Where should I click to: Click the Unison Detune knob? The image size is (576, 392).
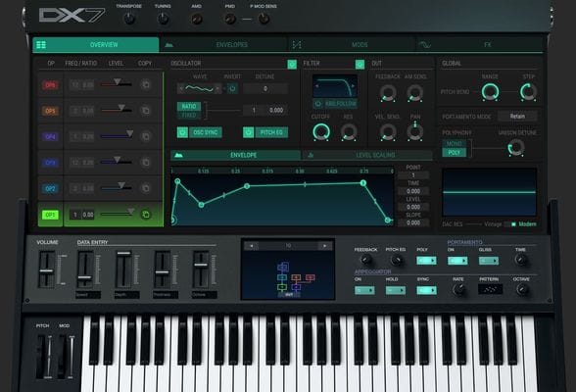(x=516, y=147)
